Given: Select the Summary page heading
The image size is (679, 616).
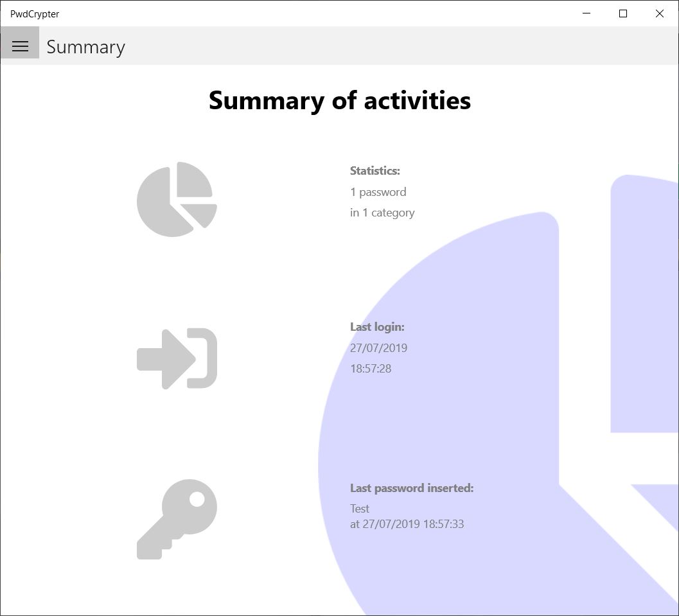Looking at the screenshot, I should click(x=85, y=46).
